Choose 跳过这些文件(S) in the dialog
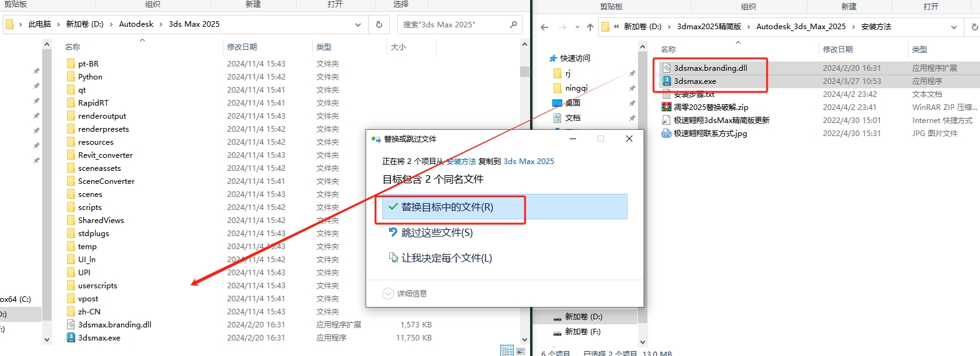This screenshot has height=356, width=980. [437, 232]
